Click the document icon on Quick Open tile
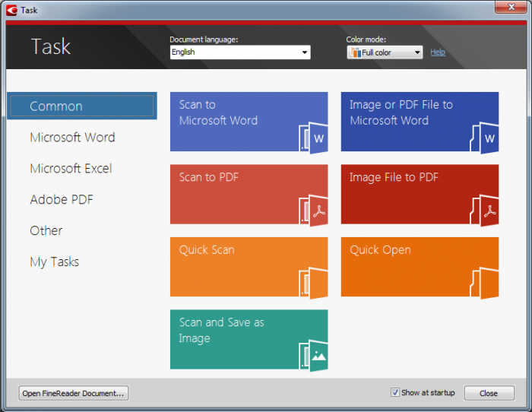Image resolution: width=532 pixels, height=412 pixels. (x=485, y=283)
